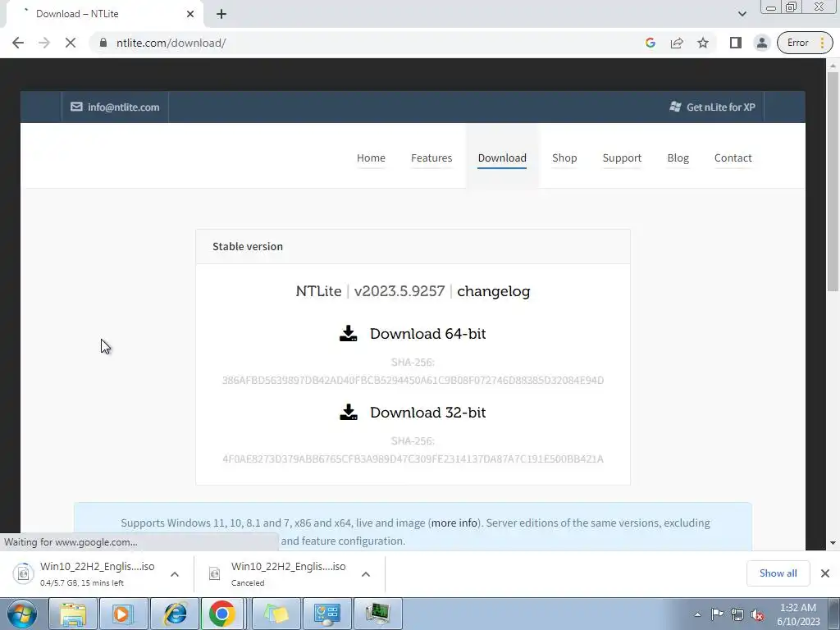This screenshot has width=840, height=630.
Task: Click the muted volume tray icon
Action: [757, 614]
